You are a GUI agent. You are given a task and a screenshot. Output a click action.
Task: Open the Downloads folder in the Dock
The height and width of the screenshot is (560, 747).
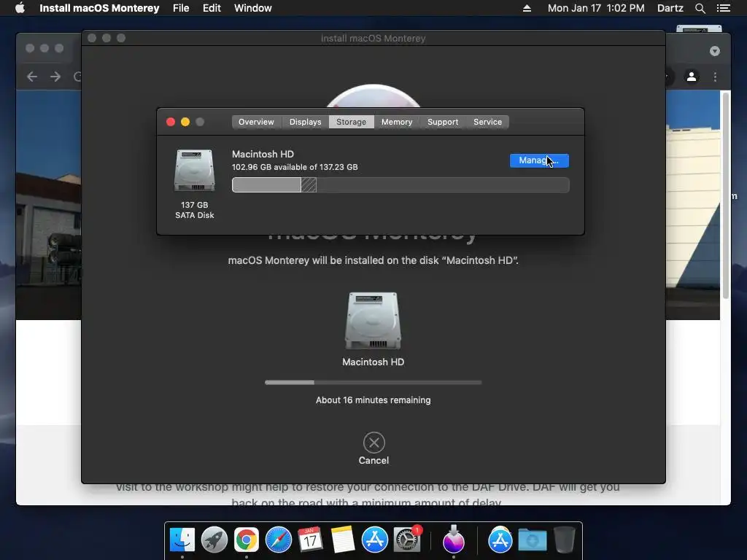tap(532, 540)
